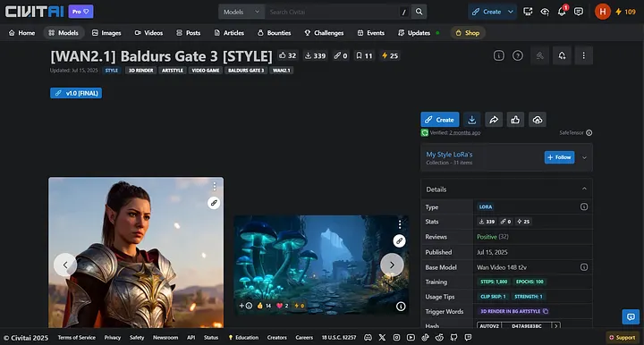Image resolution: width=644 pixels, height=345 pixels.
Task: Toggle browsing mode eye icon
Action: [545, 12]
